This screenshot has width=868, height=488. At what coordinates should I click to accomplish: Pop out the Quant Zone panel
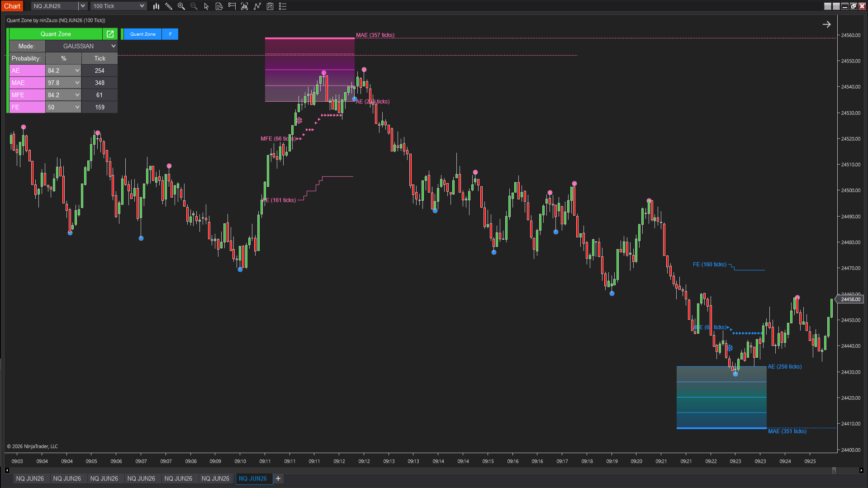click(x=110, y=34)
